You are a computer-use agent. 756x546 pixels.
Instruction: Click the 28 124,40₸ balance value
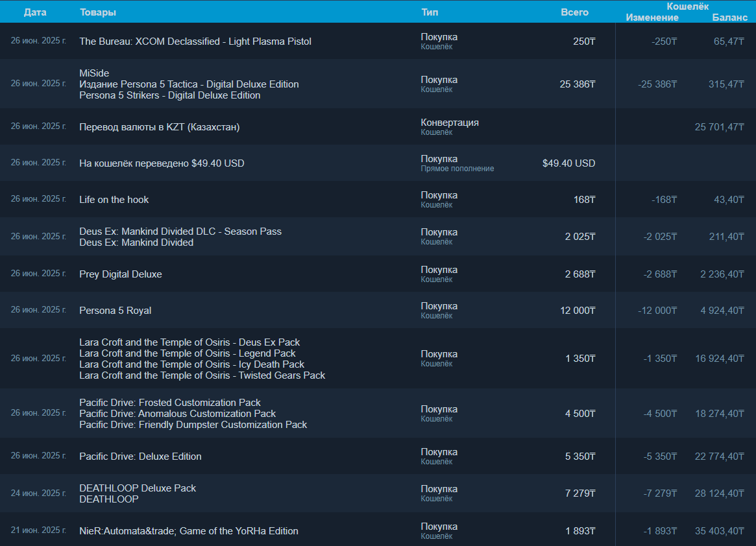point(719,493)
